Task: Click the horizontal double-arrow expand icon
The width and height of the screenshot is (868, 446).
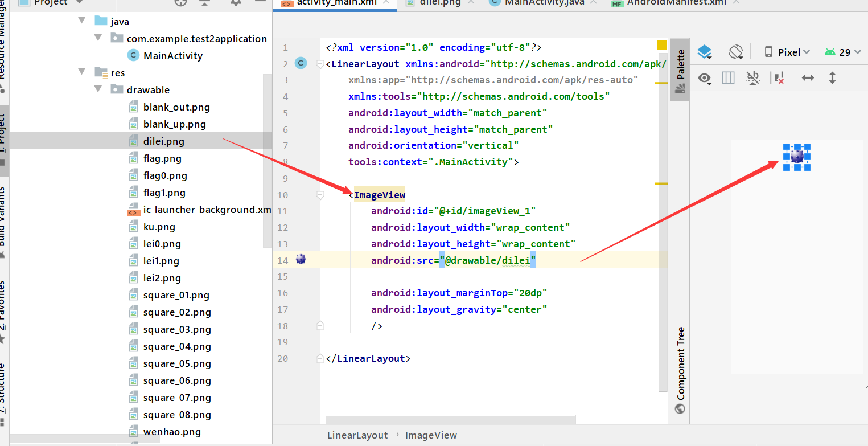Action: [x=808, y=78]
